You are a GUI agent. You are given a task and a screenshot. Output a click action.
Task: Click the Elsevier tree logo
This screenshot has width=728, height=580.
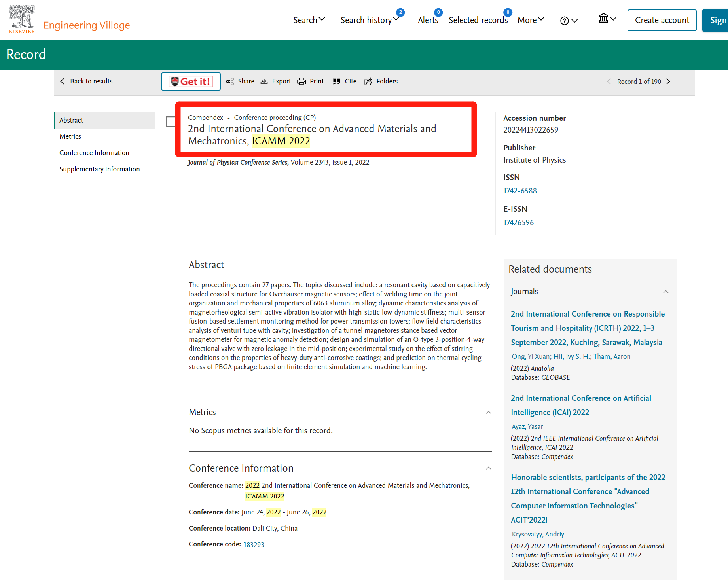coord(22,19)
